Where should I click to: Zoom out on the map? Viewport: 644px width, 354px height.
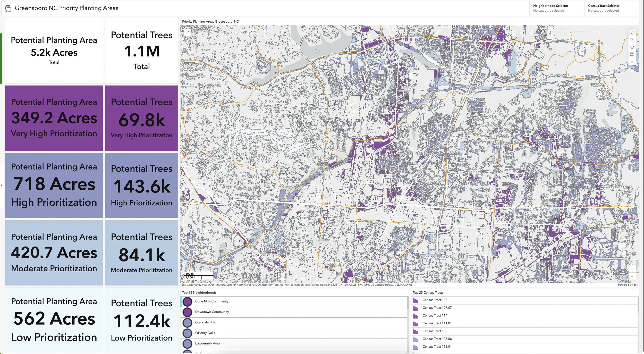[632, 276]
